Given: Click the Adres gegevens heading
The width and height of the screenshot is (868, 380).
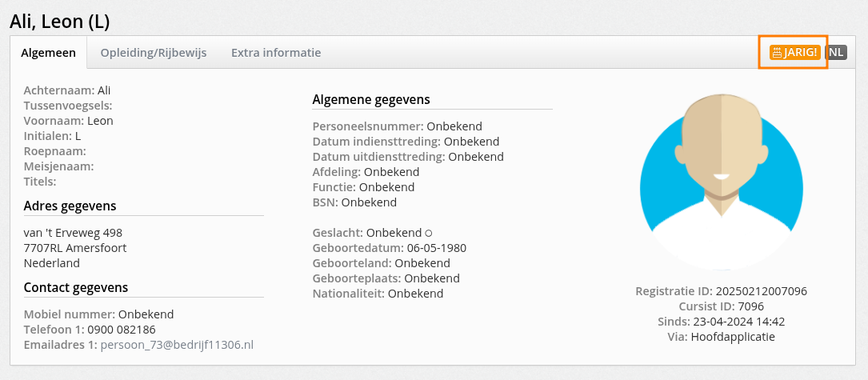Looking at the screenshot, I should tap(70, 206).
